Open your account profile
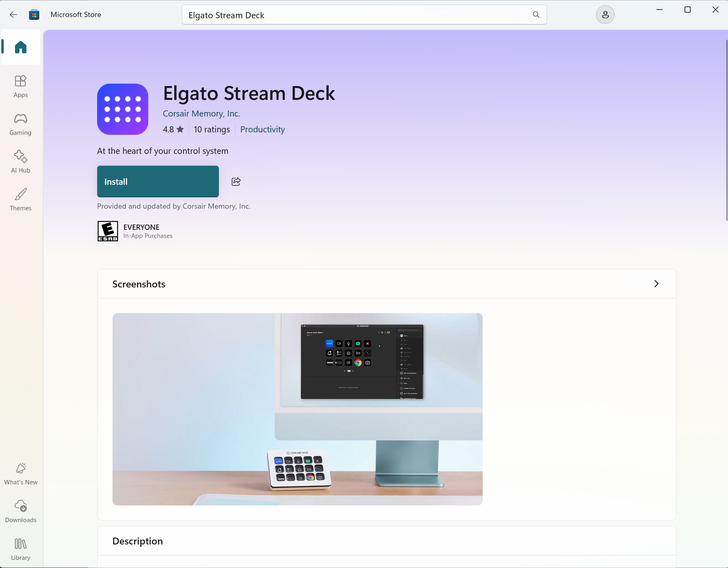The image size is (728, 568). pyautogui.click(x=605, y=15)
